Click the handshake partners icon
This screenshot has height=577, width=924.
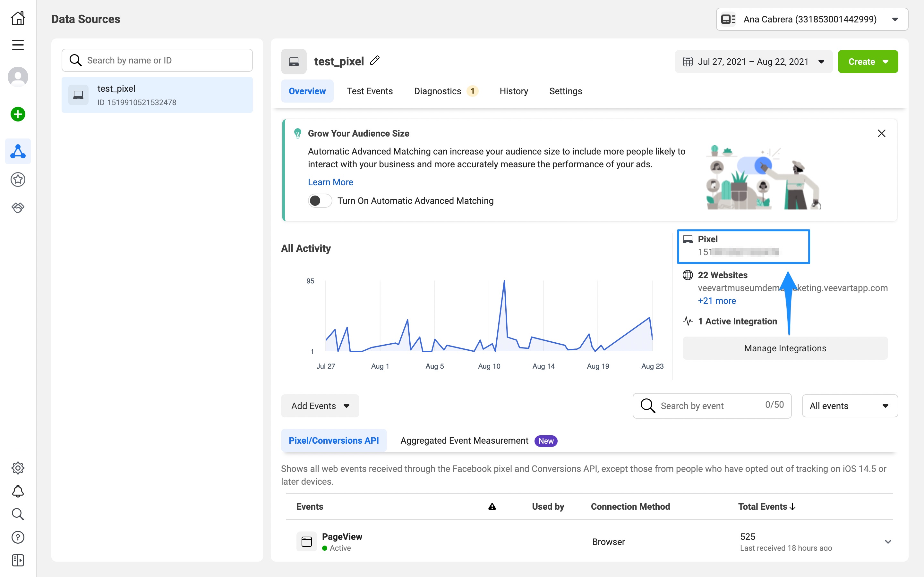pos(18,207)
